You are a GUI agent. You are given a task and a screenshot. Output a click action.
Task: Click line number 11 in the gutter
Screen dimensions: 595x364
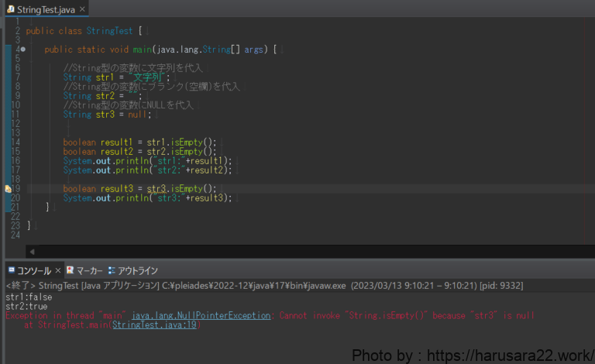click(x=15, y=115)
